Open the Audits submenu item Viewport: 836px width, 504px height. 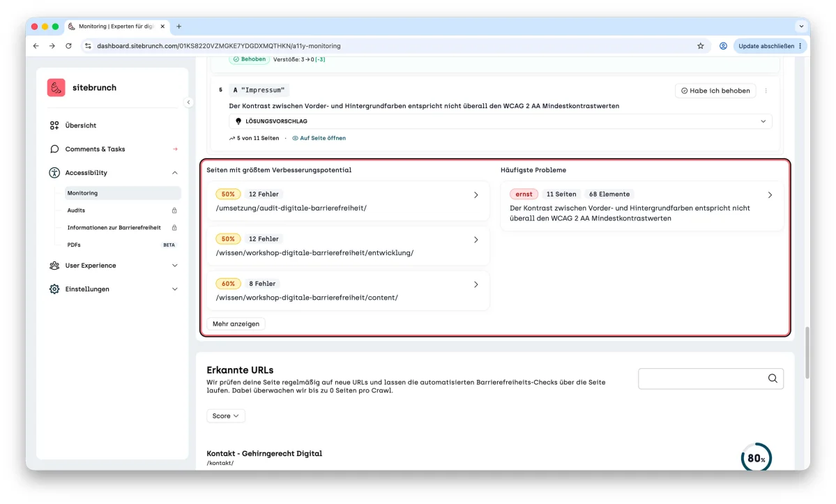click(76, 211)
